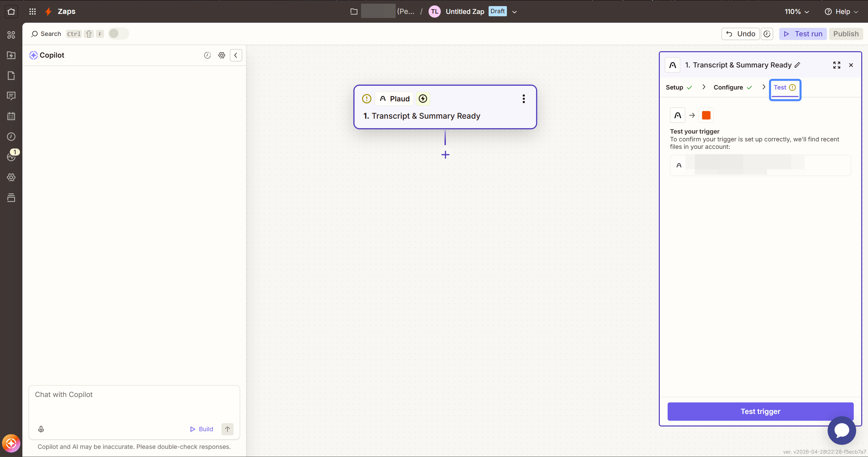Add a step with the plus icon
Screen dimensions: 868x457
tap(446, 155)
